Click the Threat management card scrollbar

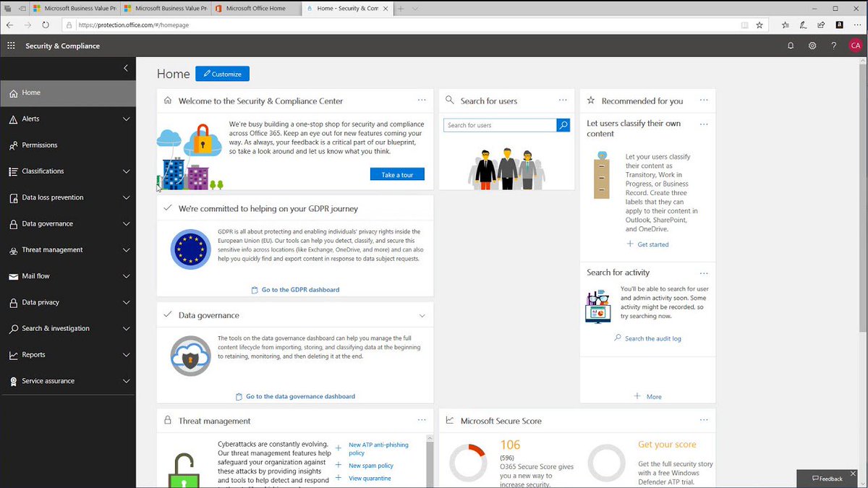pyautogui.click(x=430, y=461)
